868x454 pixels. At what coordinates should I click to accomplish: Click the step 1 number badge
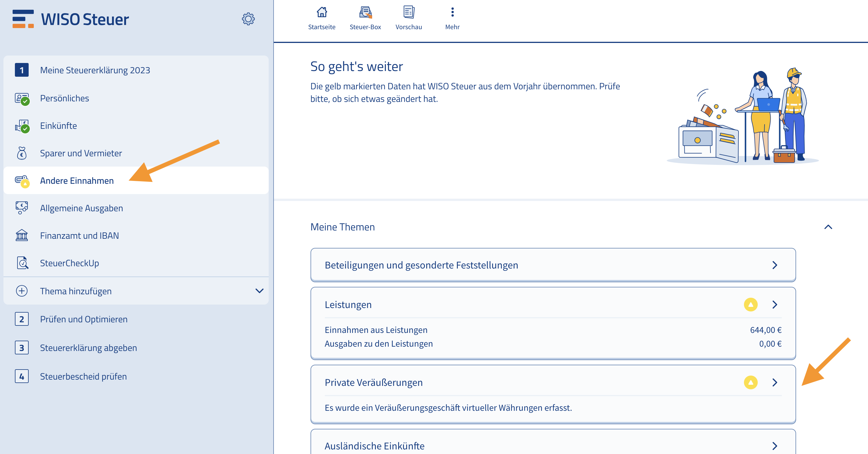click(x=22, y=70)
